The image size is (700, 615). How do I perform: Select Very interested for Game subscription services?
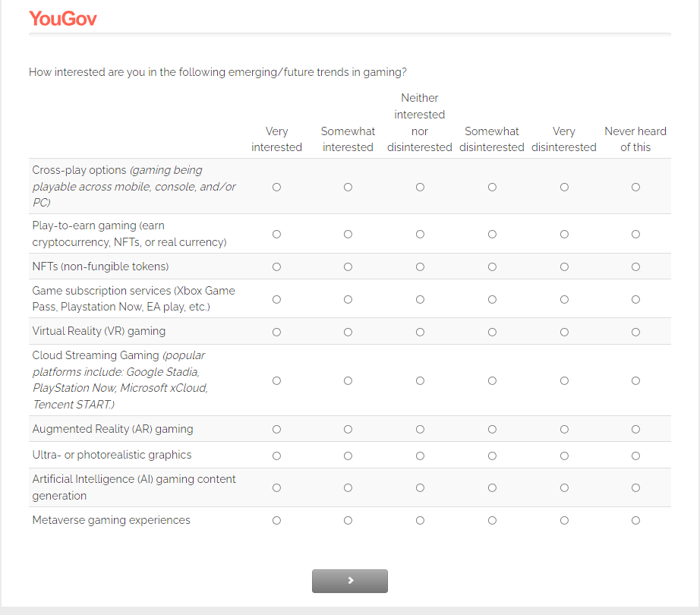277,299
